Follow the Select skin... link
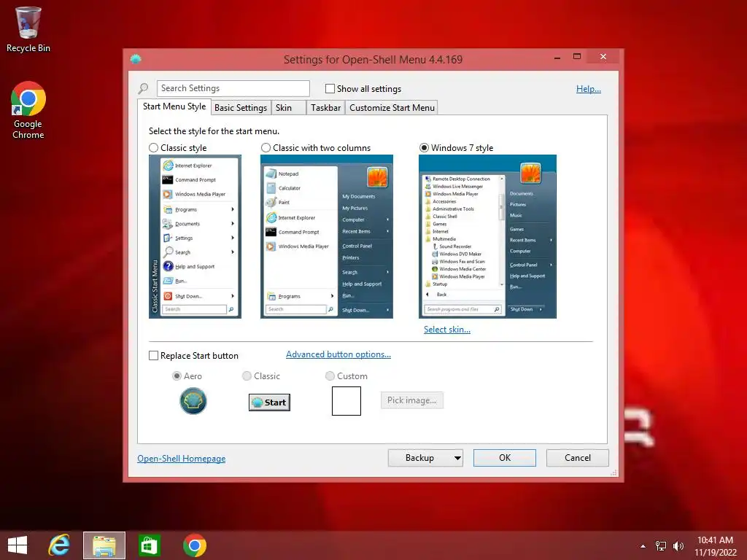This screenshot has width=747, height=560. coord(447,330)
